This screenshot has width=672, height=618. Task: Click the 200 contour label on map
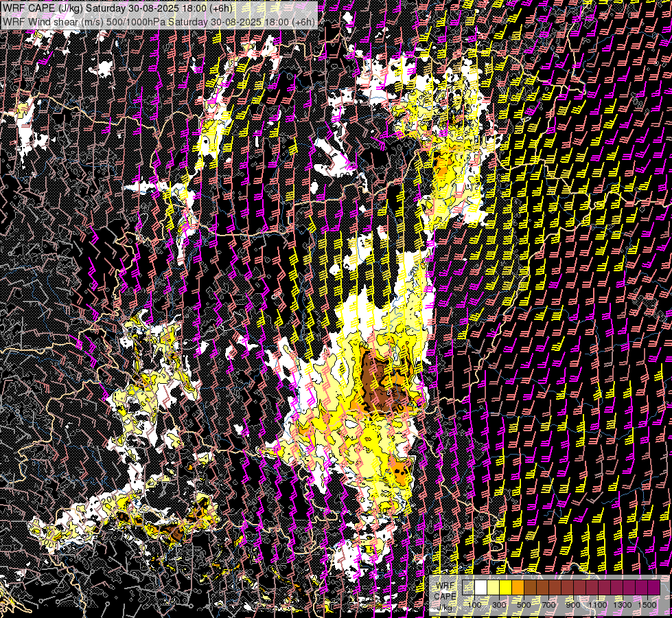(109, 500)
